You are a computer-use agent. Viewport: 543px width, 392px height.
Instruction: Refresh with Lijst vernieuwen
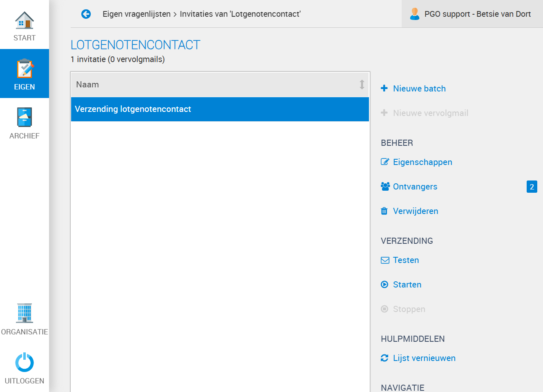pyautogui.click(x=424, y=358)
